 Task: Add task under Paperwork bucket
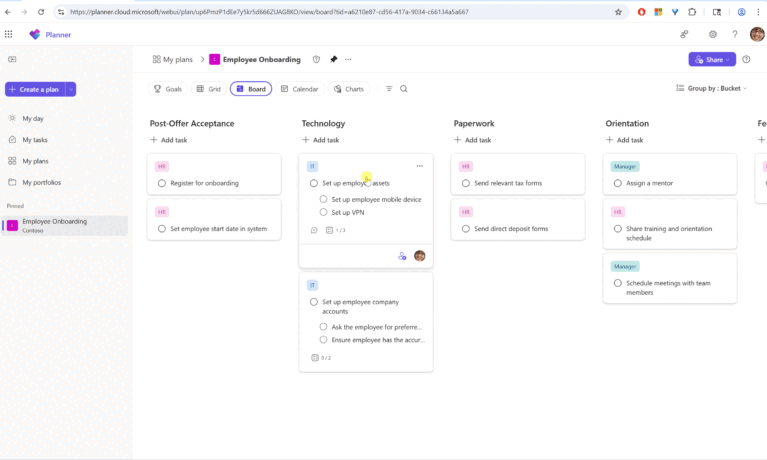[x=473, y=140]
